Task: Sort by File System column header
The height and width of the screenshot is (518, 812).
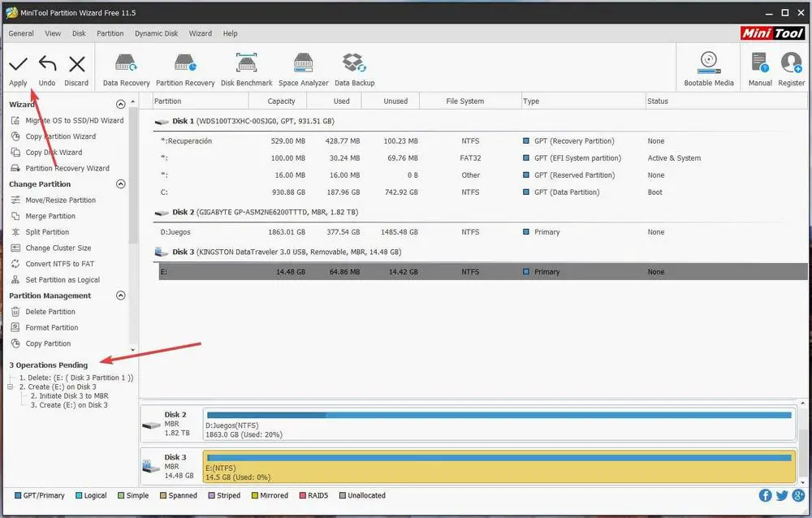Action: (x=470, y=101)
